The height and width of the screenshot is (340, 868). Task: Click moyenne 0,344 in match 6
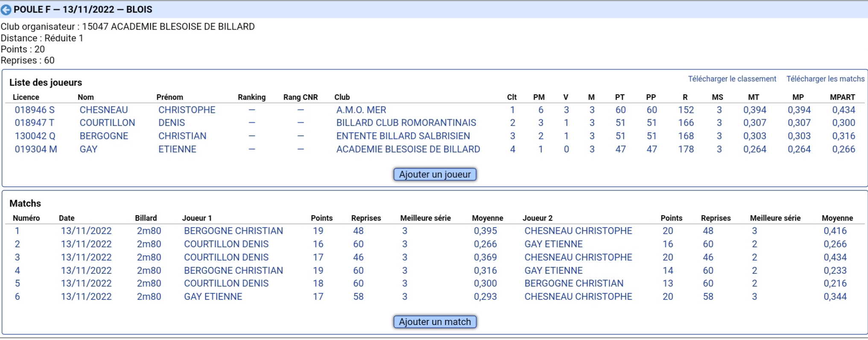coord(835,296)
